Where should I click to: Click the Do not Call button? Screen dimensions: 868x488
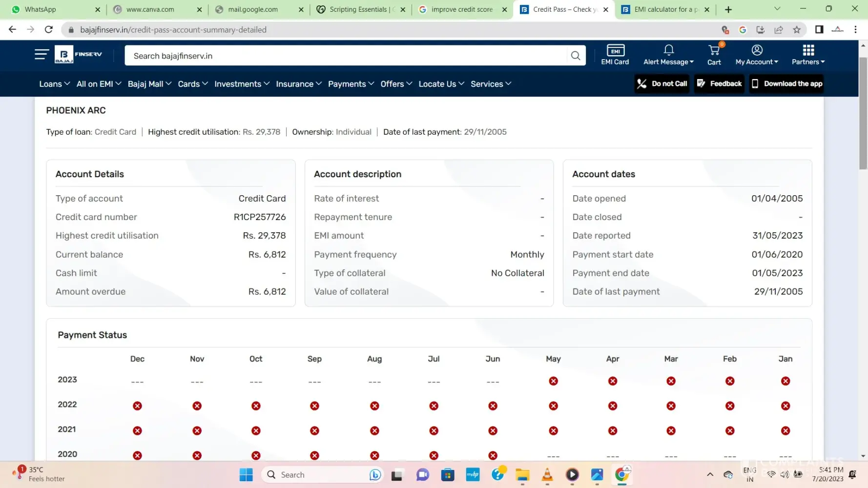[662, 84]
